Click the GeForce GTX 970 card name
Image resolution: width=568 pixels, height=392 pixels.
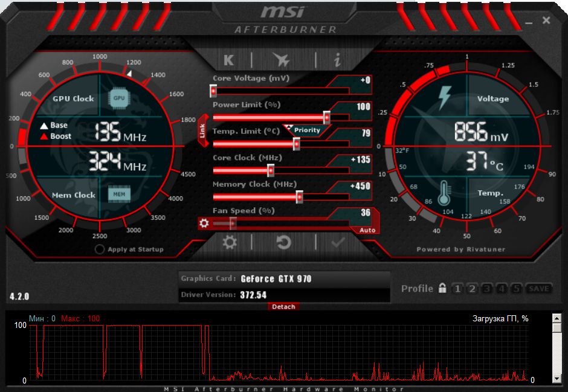point(276,278)
